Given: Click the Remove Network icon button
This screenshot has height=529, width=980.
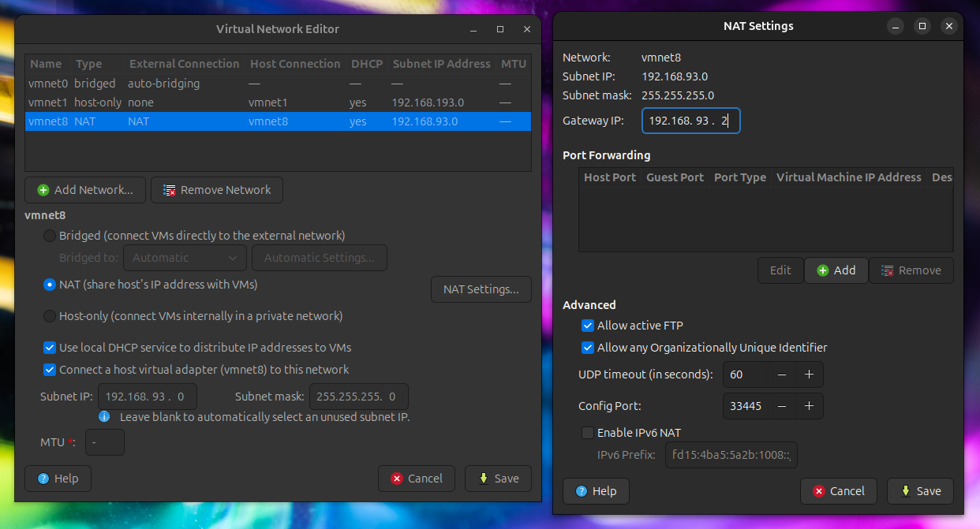Looking at the screenshot, I should [169, 190].
